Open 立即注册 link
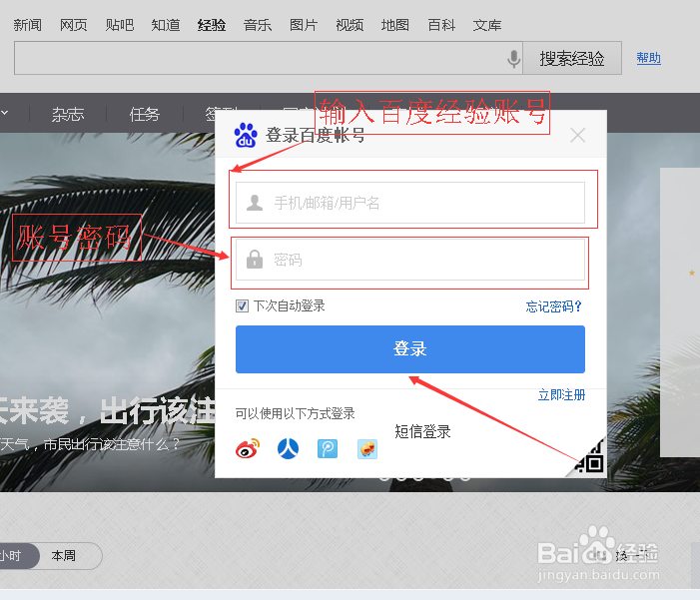 561,394
